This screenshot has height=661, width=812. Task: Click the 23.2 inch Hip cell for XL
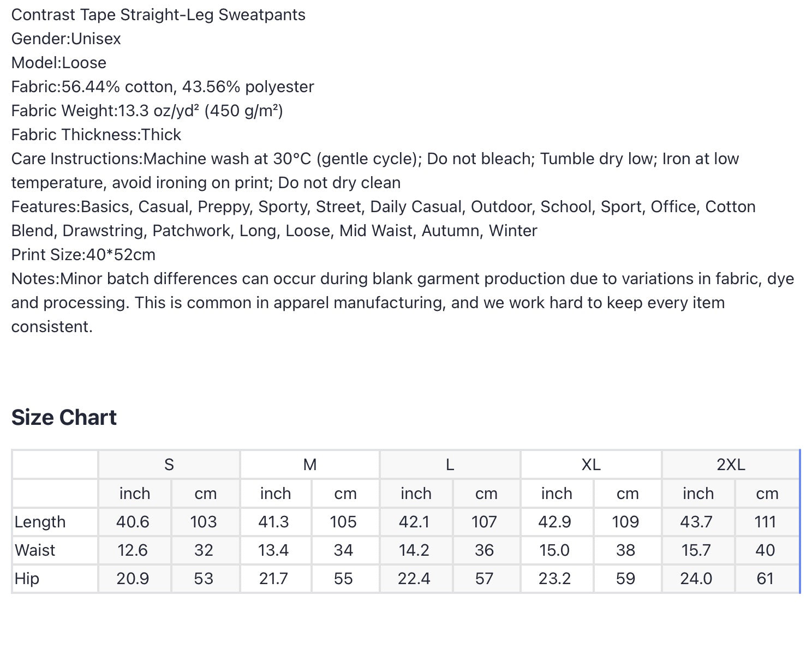click(555, 579)
